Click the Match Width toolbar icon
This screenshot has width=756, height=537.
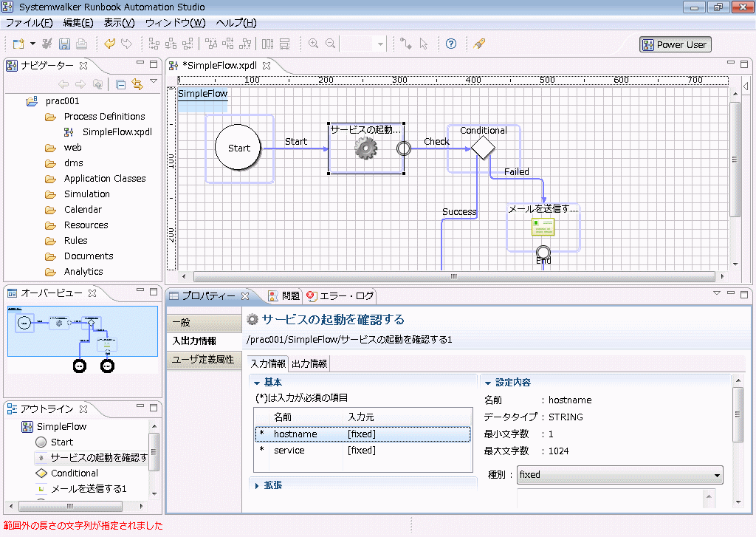267,44
